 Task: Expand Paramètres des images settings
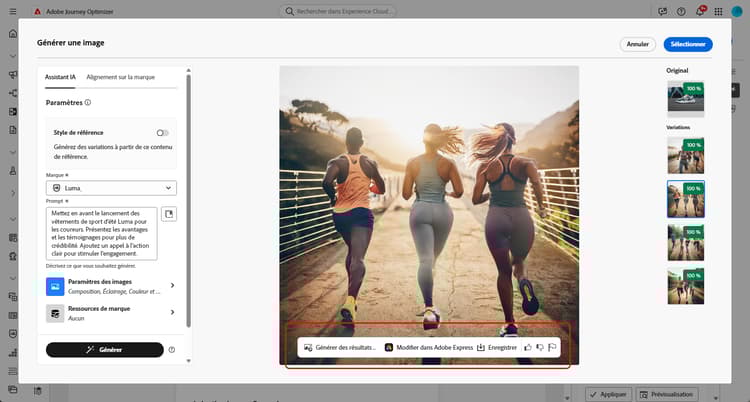click(x=111, y=286)
